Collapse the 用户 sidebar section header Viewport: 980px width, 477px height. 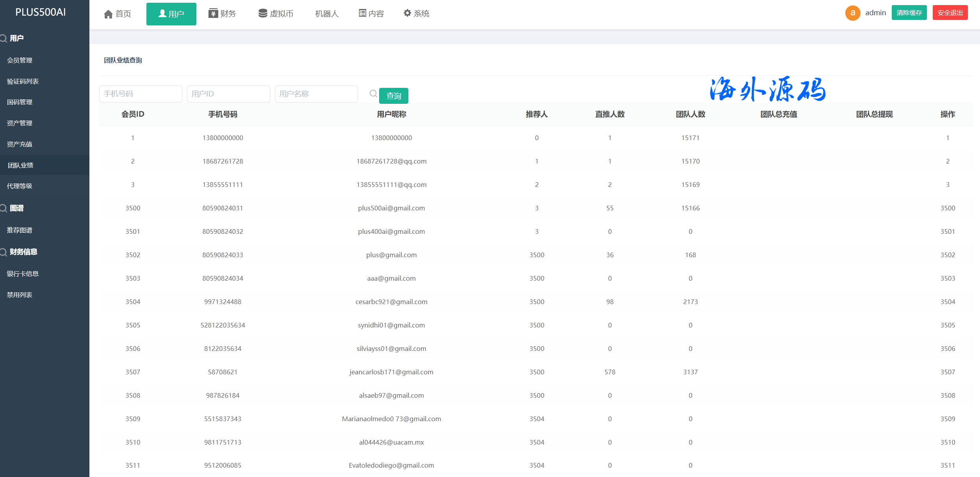[17, 38]
